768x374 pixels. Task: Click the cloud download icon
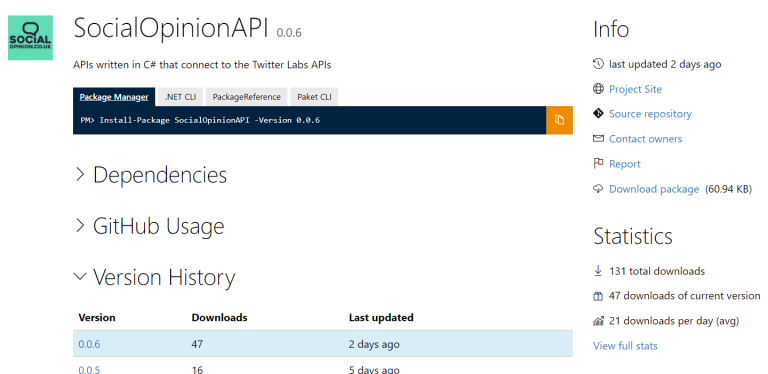click(x=598, y=189)
